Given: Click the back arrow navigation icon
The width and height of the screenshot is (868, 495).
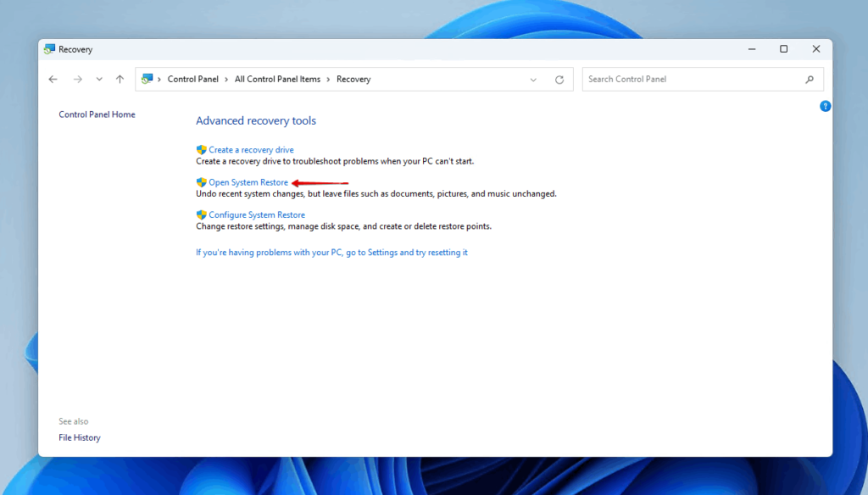Looking at the screenshot, I should tap(53, 79).
